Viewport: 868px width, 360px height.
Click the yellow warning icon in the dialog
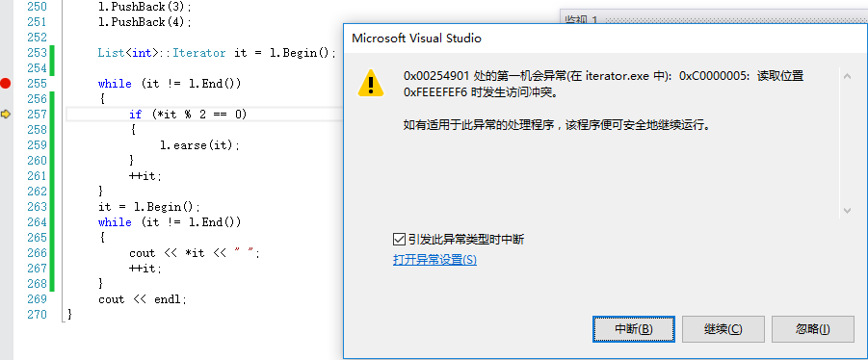tap(371, 83)
